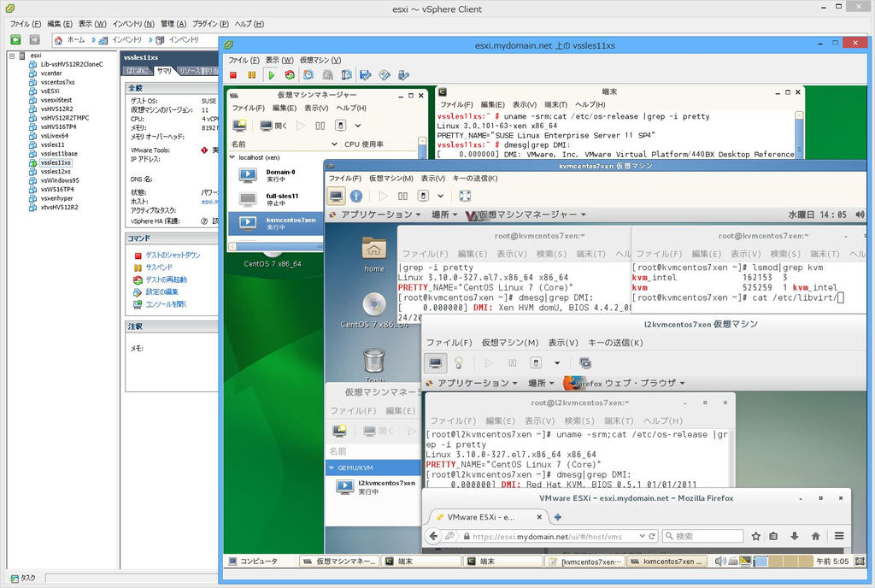This screenshot has width=875, height=588.
Task: Open 管理 (A) menu in vSphere Client
Action: (x=173, y=24)
